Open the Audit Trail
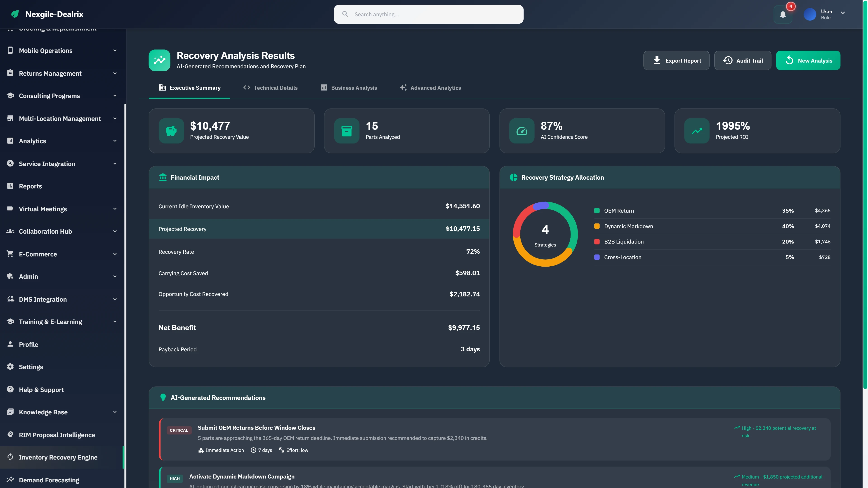 click(742, 60)
